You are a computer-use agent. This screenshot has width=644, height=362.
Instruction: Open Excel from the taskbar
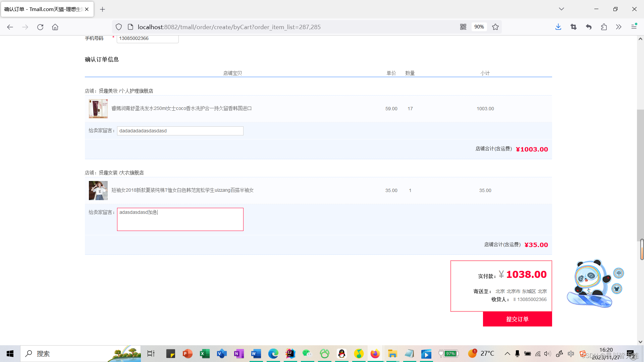pyautogui.click(x=205, y=354)
